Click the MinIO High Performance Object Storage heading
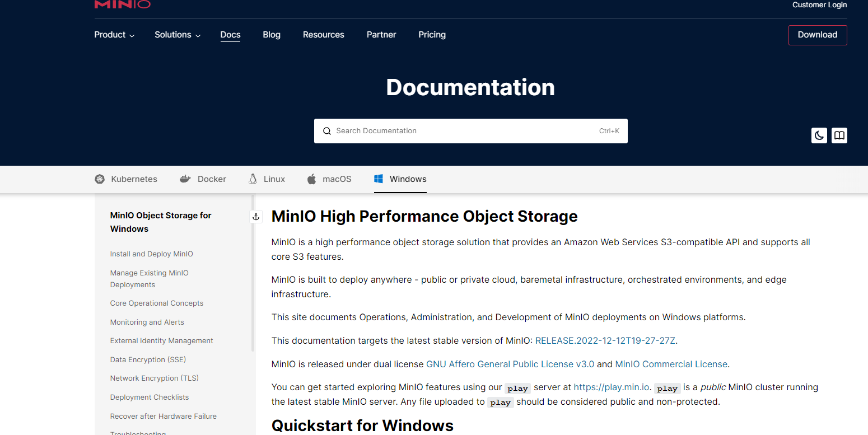868x435 pixels. click(424, 217)
